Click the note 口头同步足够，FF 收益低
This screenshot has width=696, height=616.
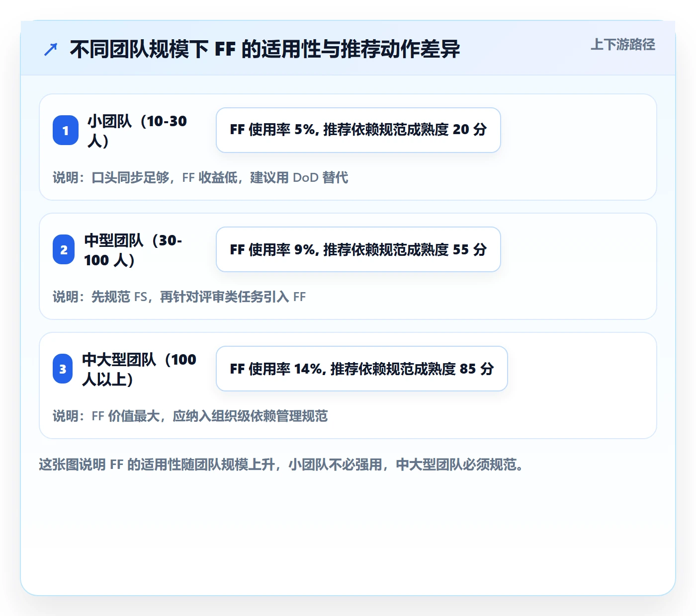point(200,177)
